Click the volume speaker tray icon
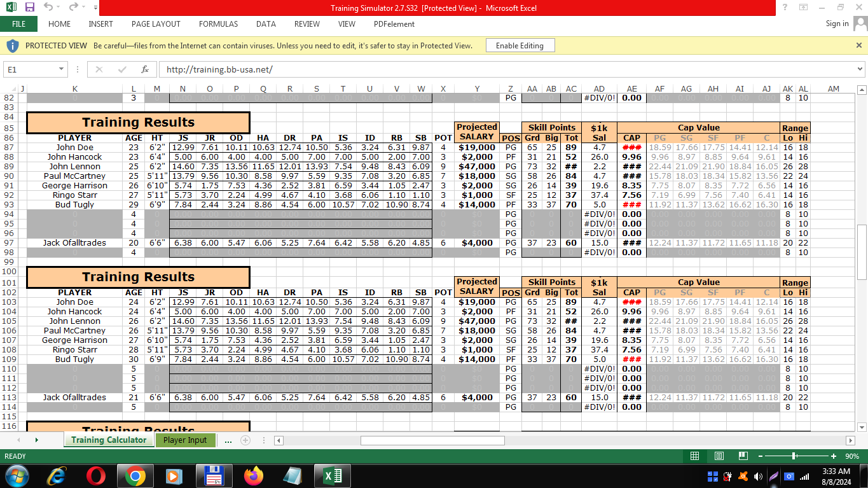Image resolution: width=868 pixels, height=488 pixels. [758, 476]
